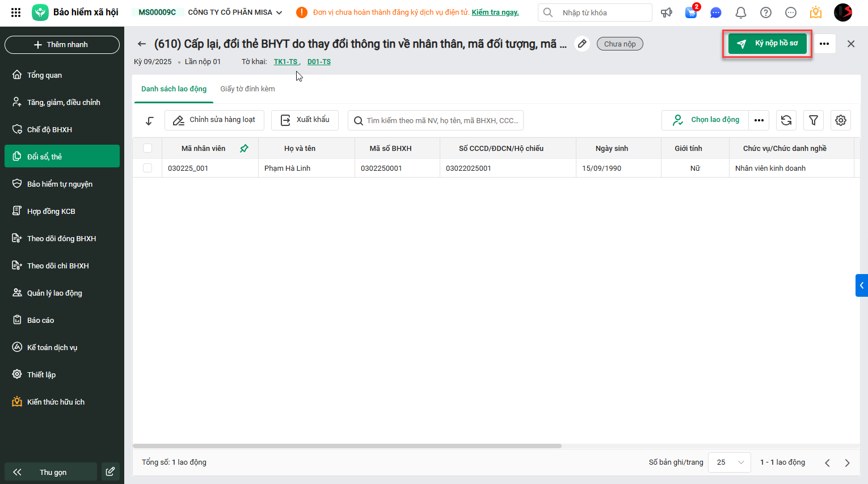Click Chỉnh sửa hàng loạt button

214,120
